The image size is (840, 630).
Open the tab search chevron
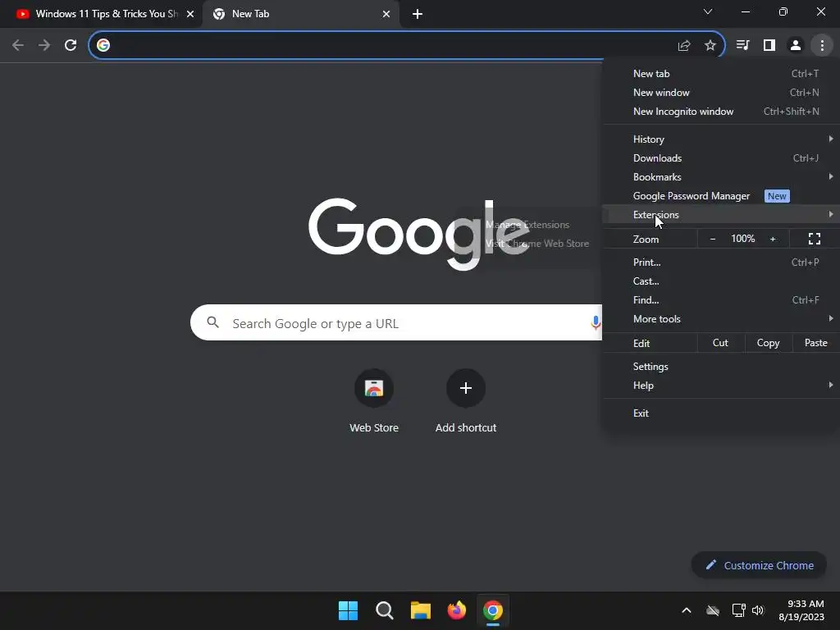coord(708,11)
